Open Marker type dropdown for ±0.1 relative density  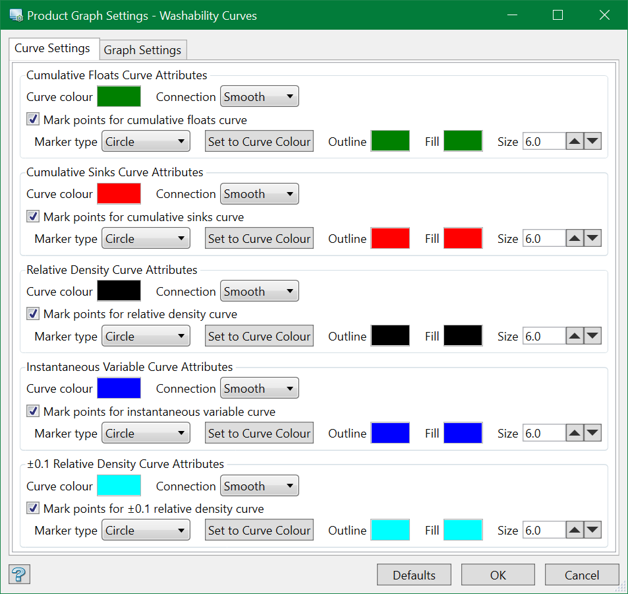click(x=146, y=530)
